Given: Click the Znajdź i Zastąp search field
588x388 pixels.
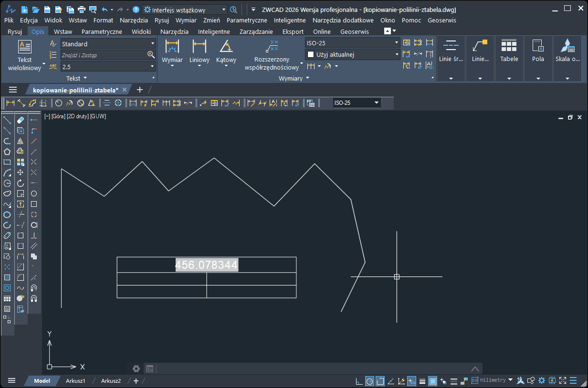Looking at the screenshot, I should point(104,55).
